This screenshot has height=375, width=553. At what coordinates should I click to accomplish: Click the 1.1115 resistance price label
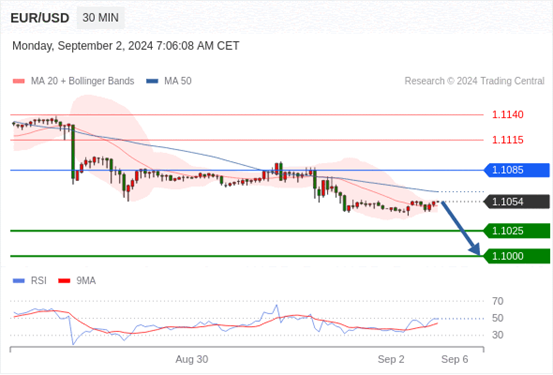coord(508,140)
